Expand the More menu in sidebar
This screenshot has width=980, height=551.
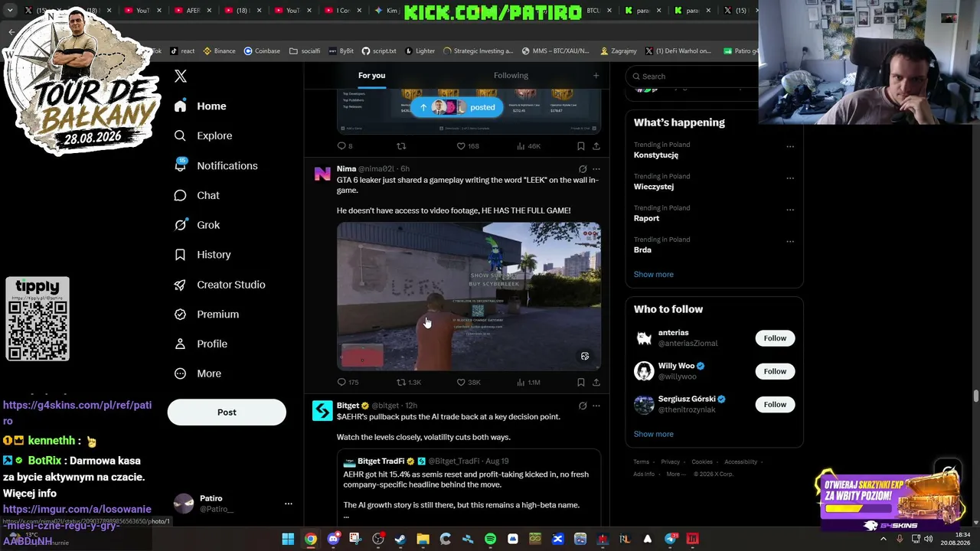tap(198, 374)
